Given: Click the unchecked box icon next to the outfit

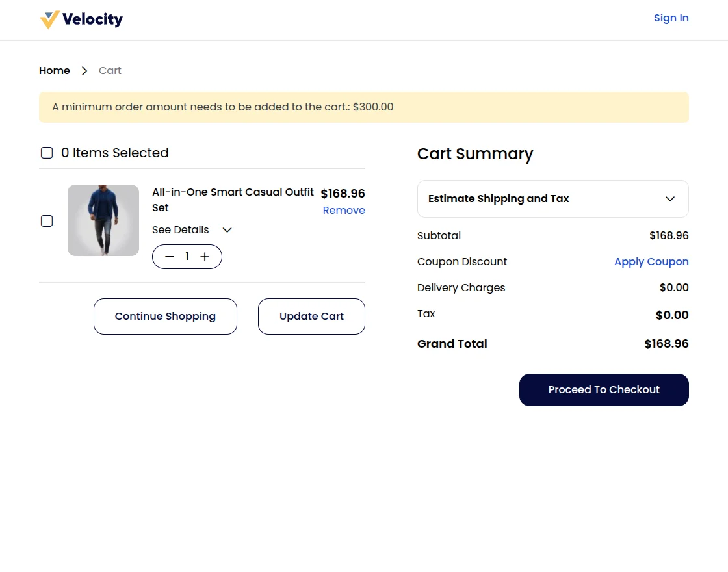Looking at the screenshot, I should pos(47,221).
